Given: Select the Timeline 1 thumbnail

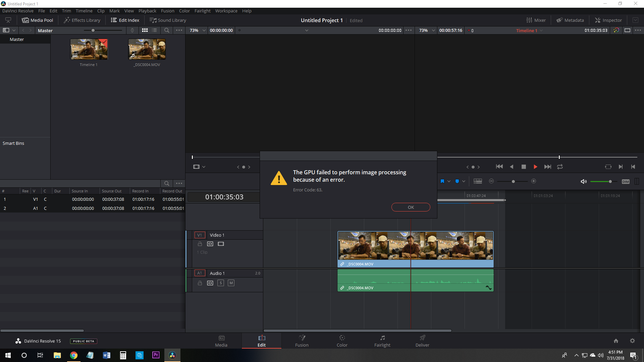Looking at the screenshot, I should (x=89, y=49).
